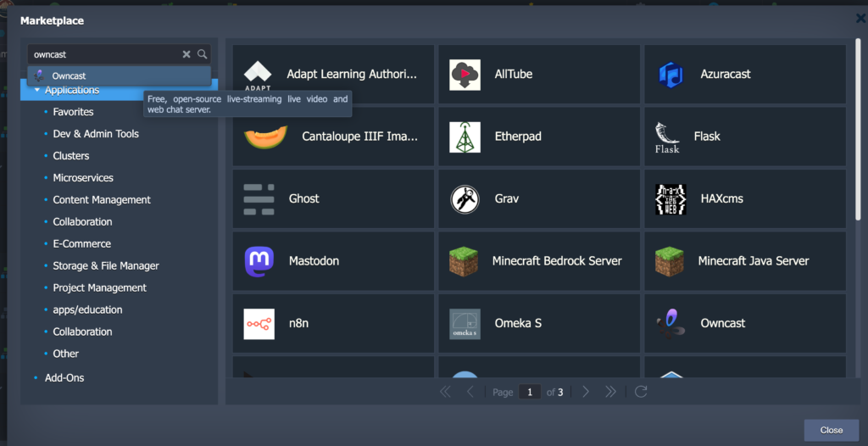Image resolution: width=868 pixels, height=446 pixels.
Task: Click the Mastodon purple logo icon
Action: (x=259, y=261)
